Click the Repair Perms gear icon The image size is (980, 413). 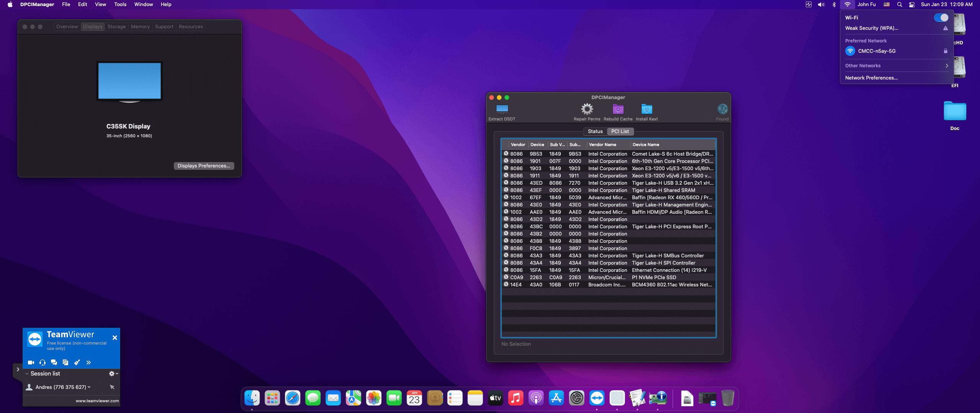click(x=587, y=109)
